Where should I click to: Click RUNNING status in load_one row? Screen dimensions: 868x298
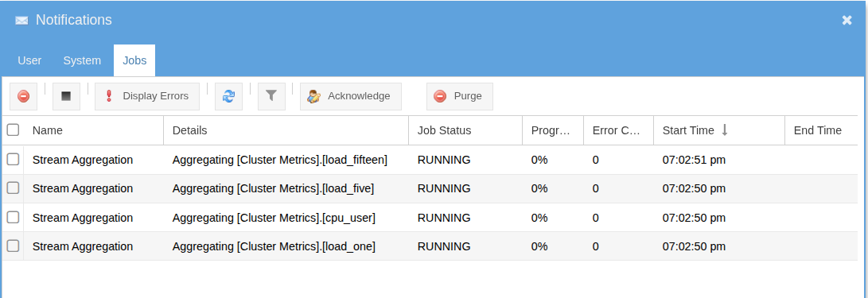click(444, 246)
